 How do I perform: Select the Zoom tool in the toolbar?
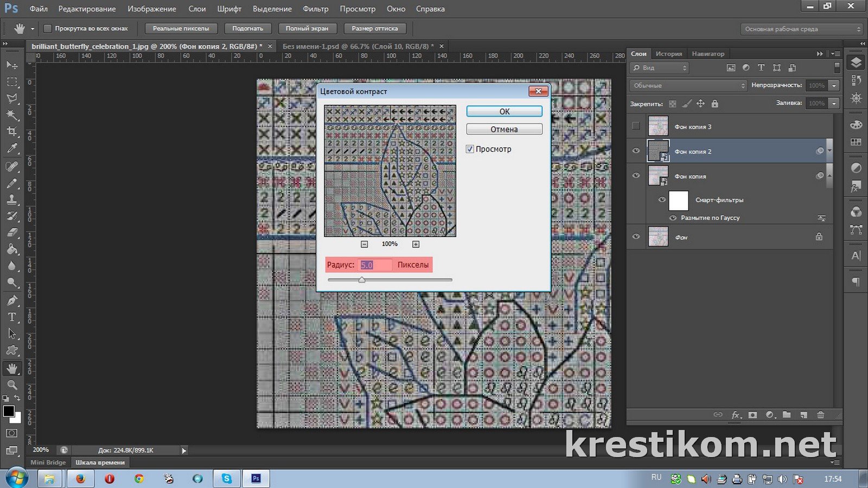11,385
